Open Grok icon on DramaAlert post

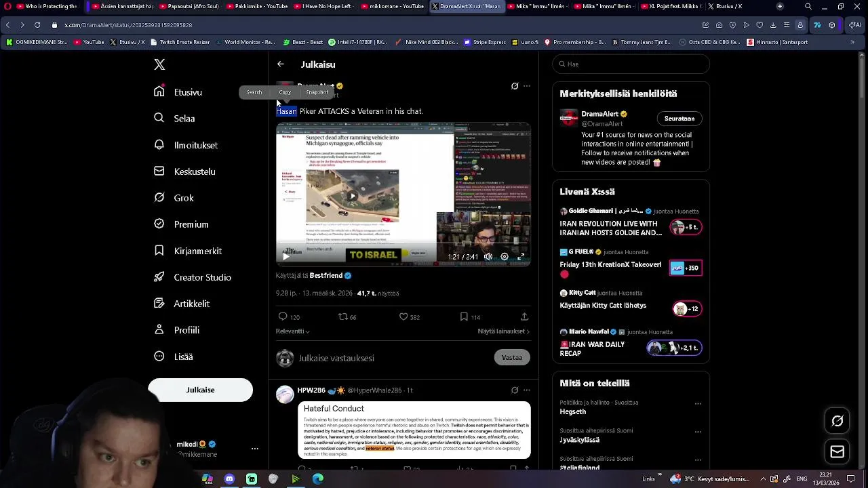[515, 86]
